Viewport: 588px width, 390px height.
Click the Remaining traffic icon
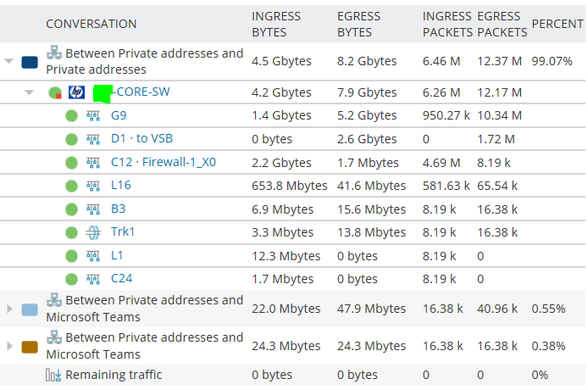[x=53, y=375]
